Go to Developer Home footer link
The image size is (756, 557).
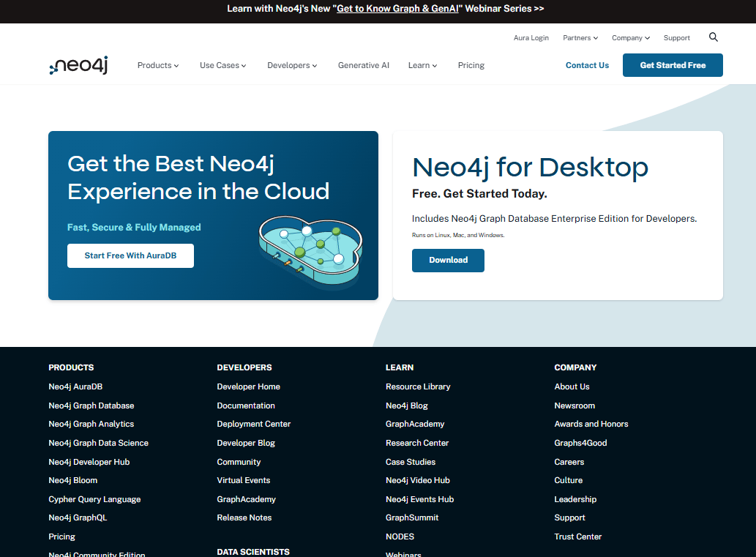point(248,386)
